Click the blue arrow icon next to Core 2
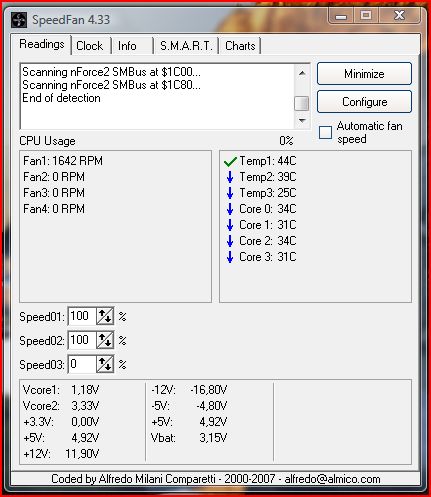Image resolution: width=431 pixels, height=497 pixels. click(230, 241)
